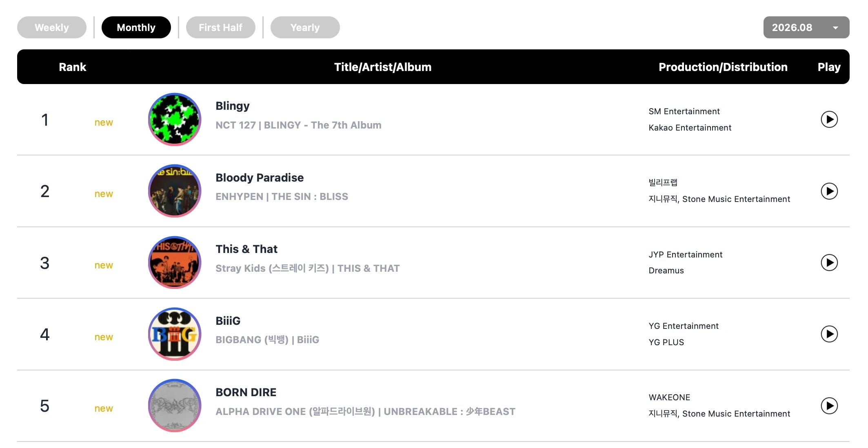
Task: Switch to the Yearly chart tab
Action: [x=305, y=27]
